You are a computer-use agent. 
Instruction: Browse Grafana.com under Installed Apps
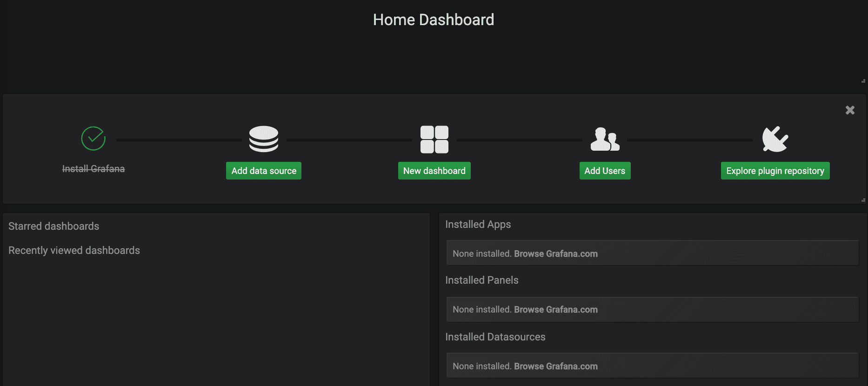pyautogui.click(x=555, y=254)
